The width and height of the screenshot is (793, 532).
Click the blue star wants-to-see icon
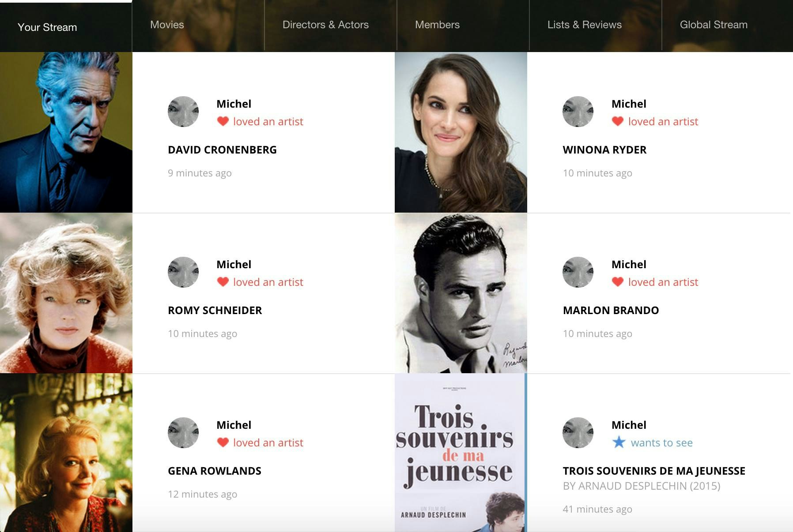619,442
